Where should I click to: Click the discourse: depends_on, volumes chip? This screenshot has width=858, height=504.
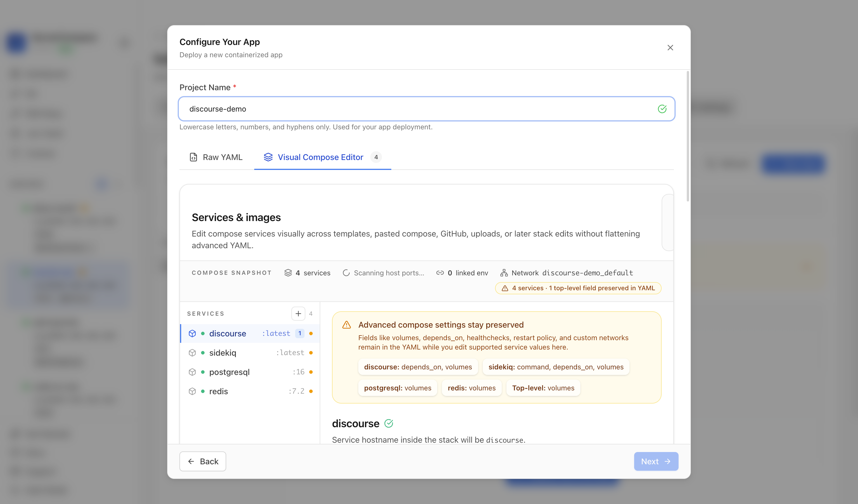418,367
